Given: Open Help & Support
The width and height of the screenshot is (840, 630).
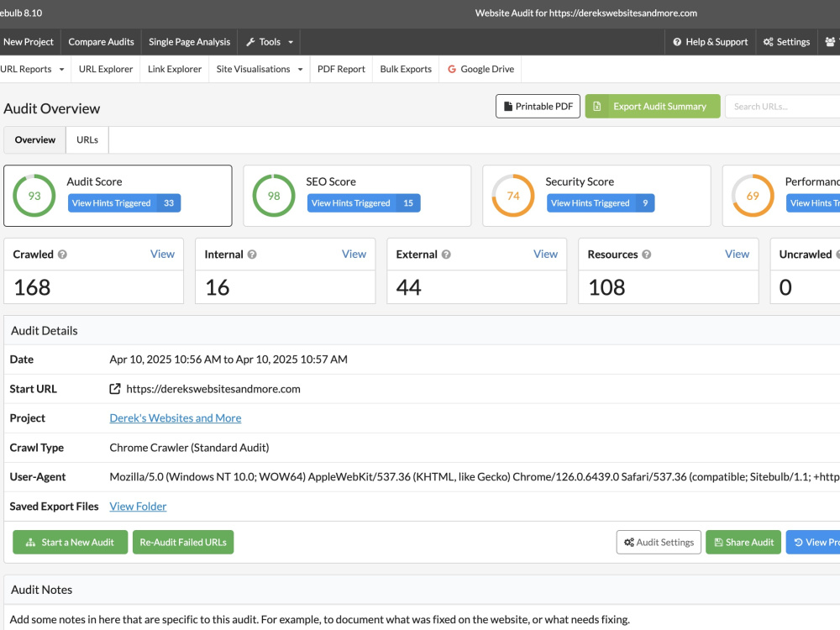Looking at the screenshot, I should [x=711, y=42].
